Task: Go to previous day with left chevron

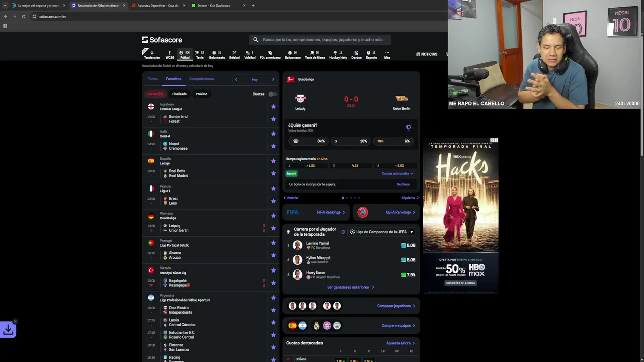Action: [x=236, y=79]
